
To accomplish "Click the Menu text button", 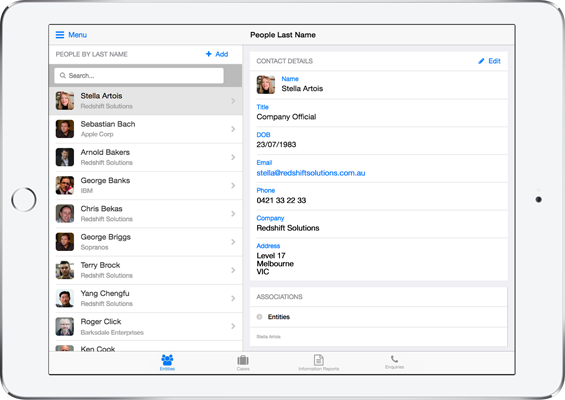I will click(x=77, y=35).
